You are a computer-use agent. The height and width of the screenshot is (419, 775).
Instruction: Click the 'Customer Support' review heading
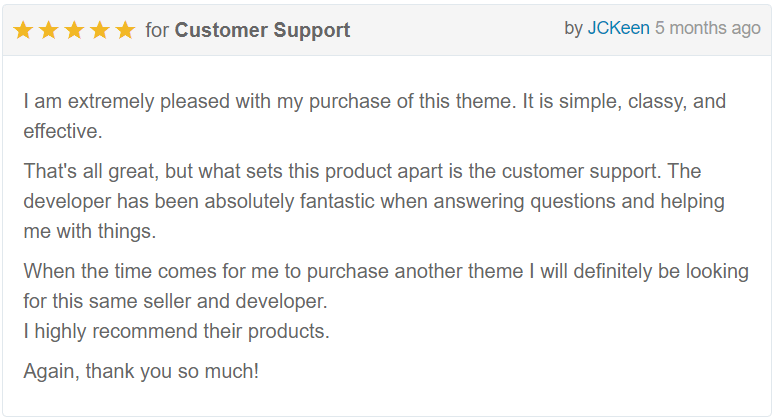pos(262,31)
